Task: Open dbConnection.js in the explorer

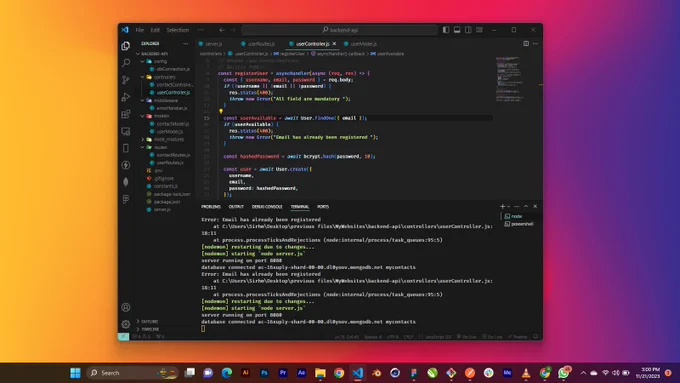Action: click(x=173, y=69)
